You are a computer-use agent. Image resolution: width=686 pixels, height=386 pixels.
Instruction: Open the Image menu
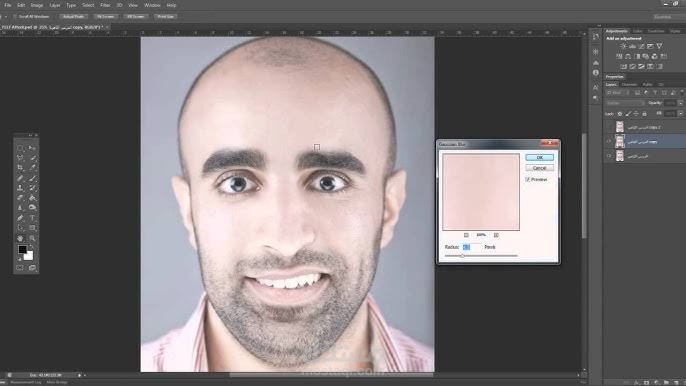(37, 5)
